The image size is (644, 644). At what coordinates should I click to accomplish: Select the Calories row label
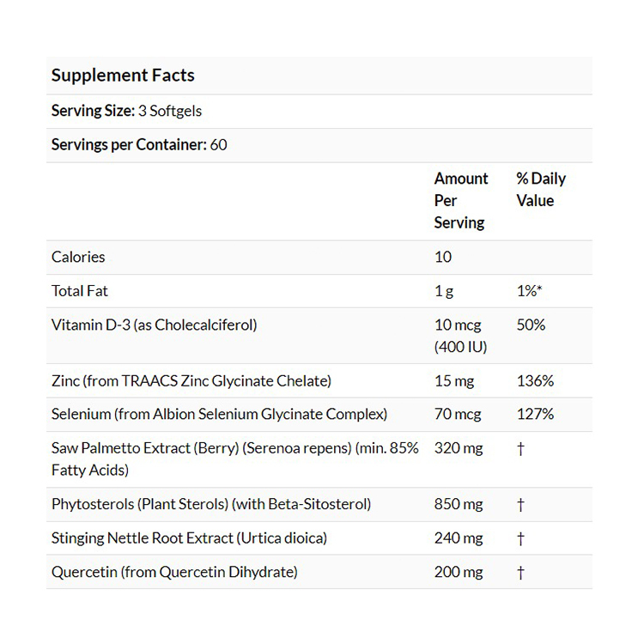pyautogui.click(x=78, y=257)
